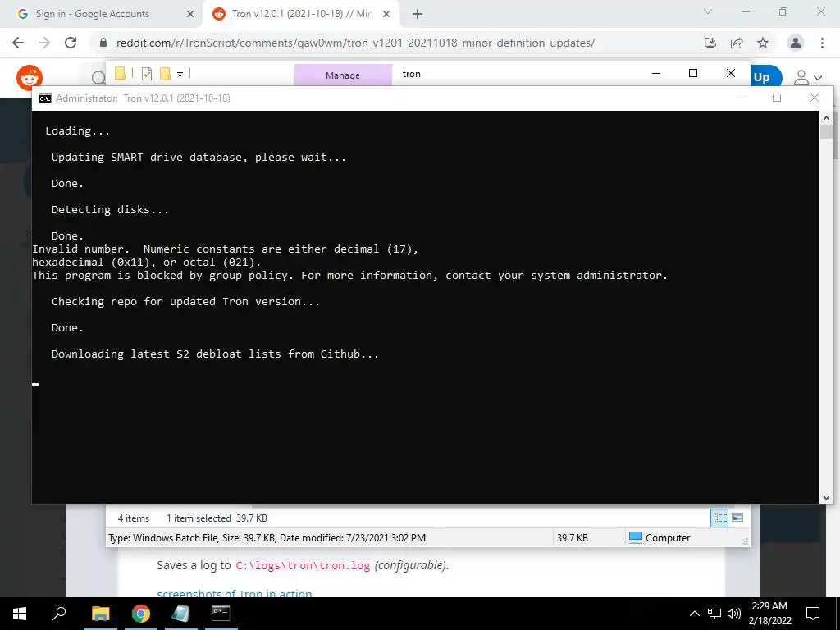Screen dimensions: 840x630
Task: Bookmark this page with the star icon
Action: click(x=763, y=43)
